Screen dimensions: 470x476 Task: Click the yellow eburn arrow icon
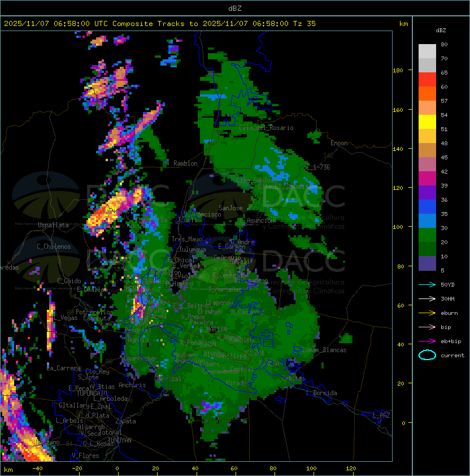[427, 313]
